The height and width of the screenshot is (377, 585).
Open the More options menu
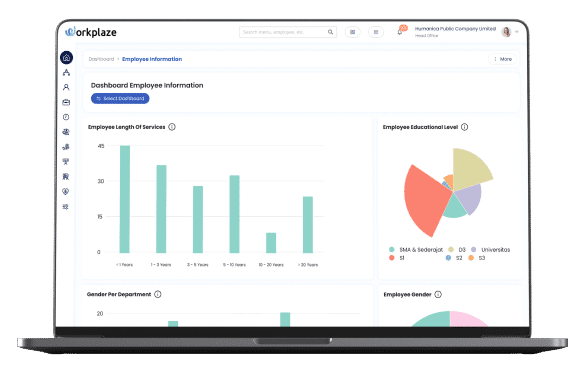pyautogui.click(x=503, y=59)
